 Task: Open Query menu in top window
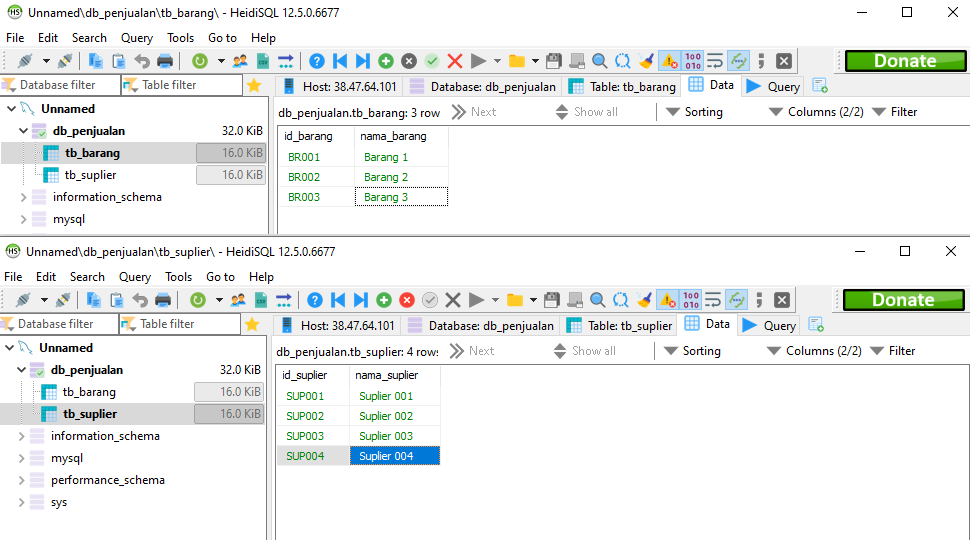(x=137, y=38)
